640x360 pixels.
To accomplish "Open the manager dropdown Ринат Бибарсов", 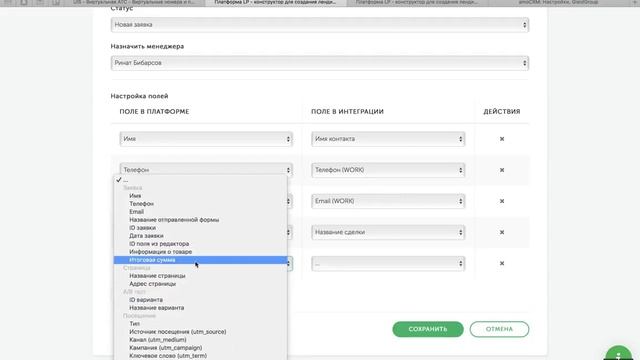I will coord(320,63).
